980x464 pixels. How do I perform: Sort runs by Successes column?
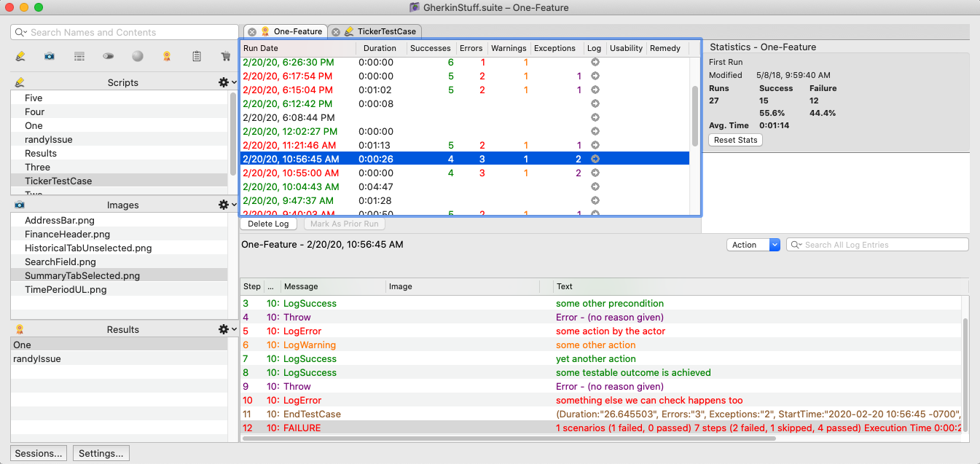(x=431, y=49)
